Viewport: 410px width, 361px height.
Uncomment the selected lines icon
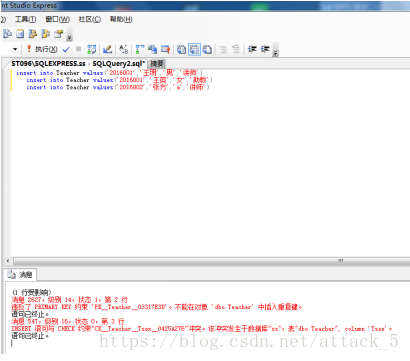(236, 49)
